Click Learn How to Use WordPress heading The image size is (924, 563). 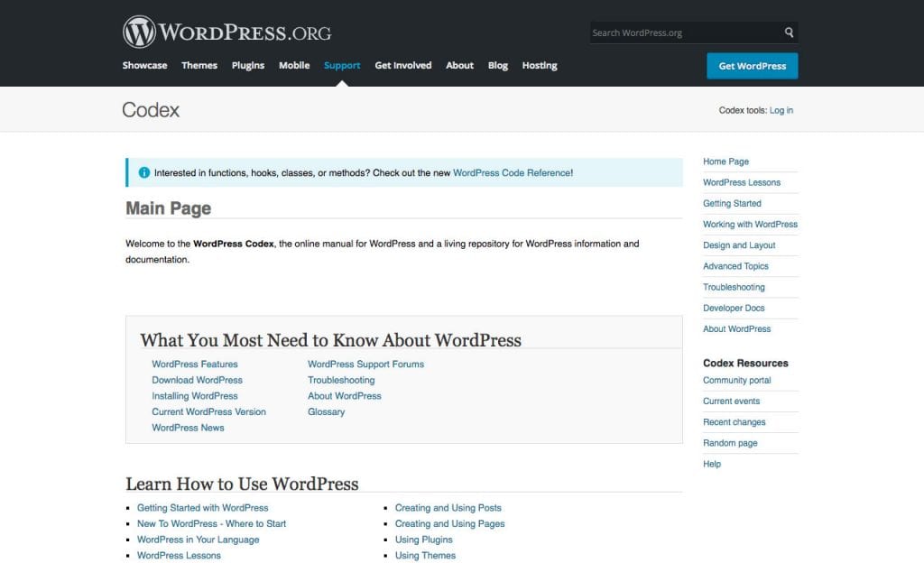pyautogui.click(x=242, y=484)
